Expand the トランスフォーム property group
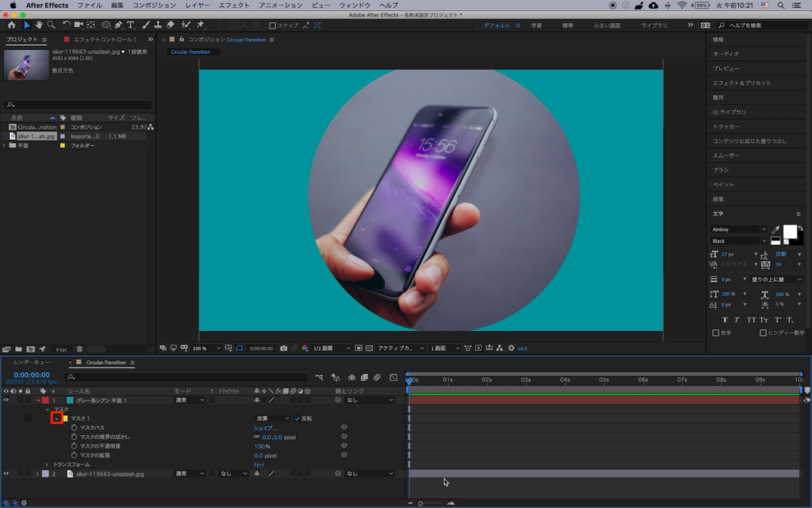This screenshot has width=812, height=508. click(x=47, y=464)
